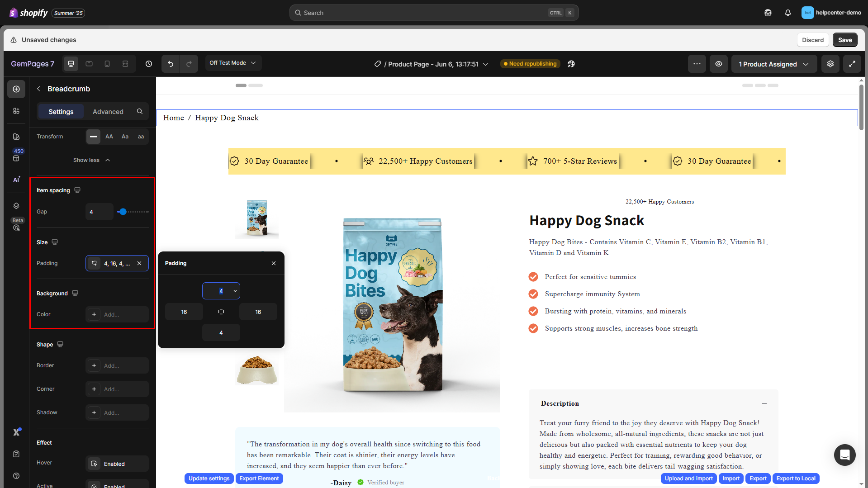Click the preview eye icon
Image resolution: width=868 pixels, height=488 pixels.
[718, 64]
